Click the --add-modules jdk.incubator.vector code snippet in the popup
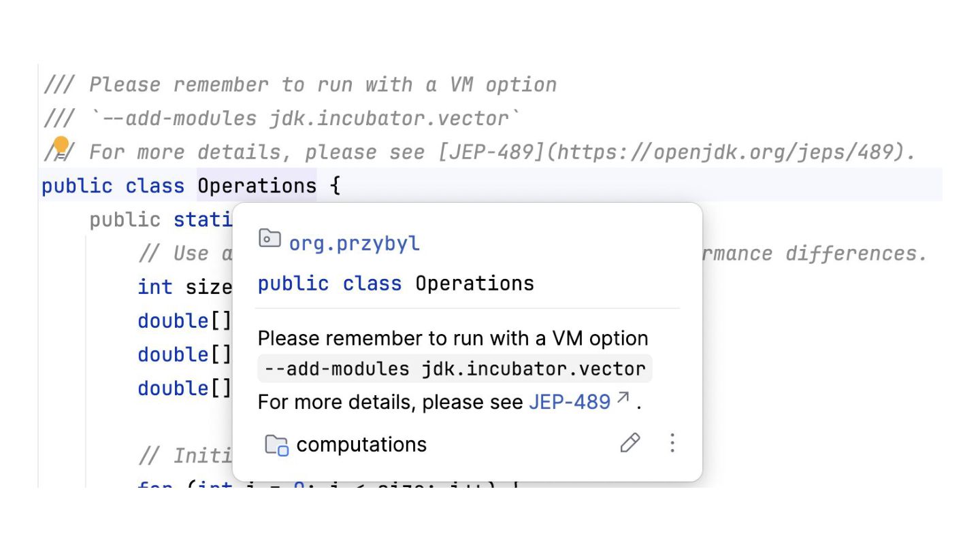The height and width of the screenshot is (551, 980). click(x=454, y=369)
